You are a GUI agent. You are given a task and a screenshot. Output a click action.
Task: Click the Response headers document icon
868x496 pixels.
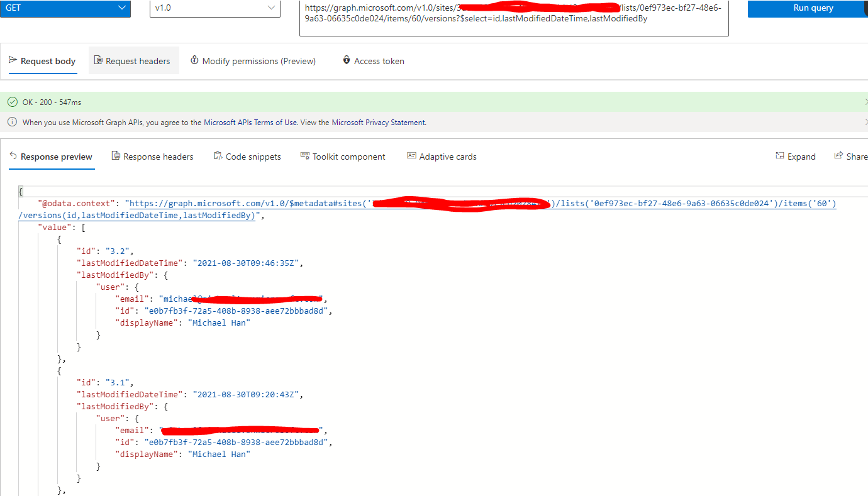[116, 156]
